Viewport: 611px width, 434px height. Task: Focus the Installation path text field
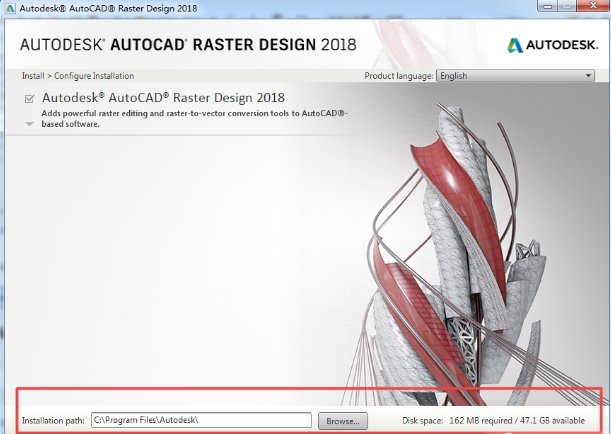tap(201, 420)
